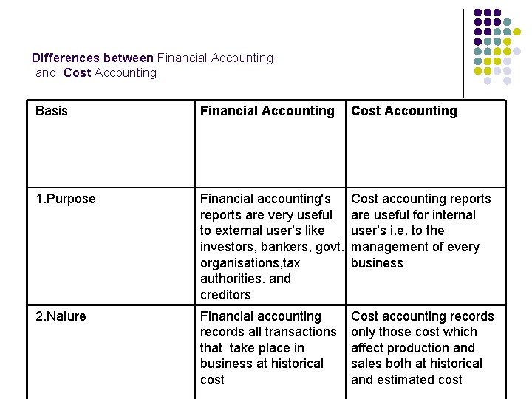Image resolution: width=532 pixels, height=399 pixels.
Task: Select the "Basis" column header cell
Action: pyautogui.click(x=52, y=112)
